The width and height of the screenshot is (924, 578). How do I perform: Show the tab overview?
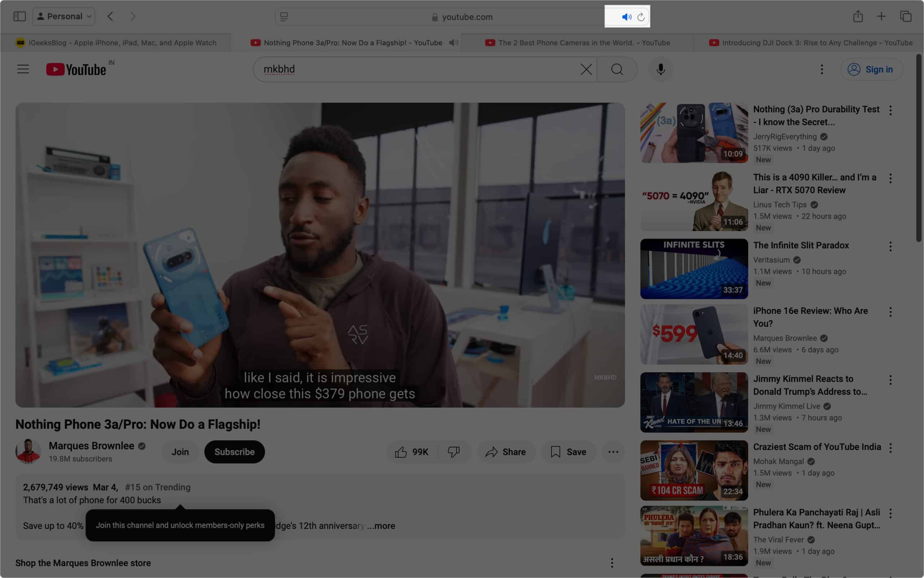point(906,17)
